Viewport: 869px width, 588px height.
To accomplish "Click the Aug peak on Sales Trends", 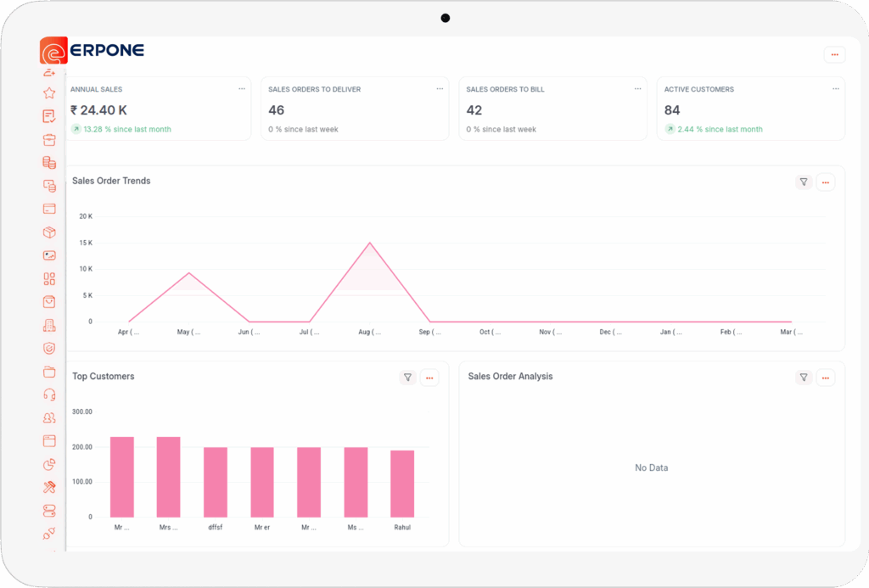I will point(370,244).
